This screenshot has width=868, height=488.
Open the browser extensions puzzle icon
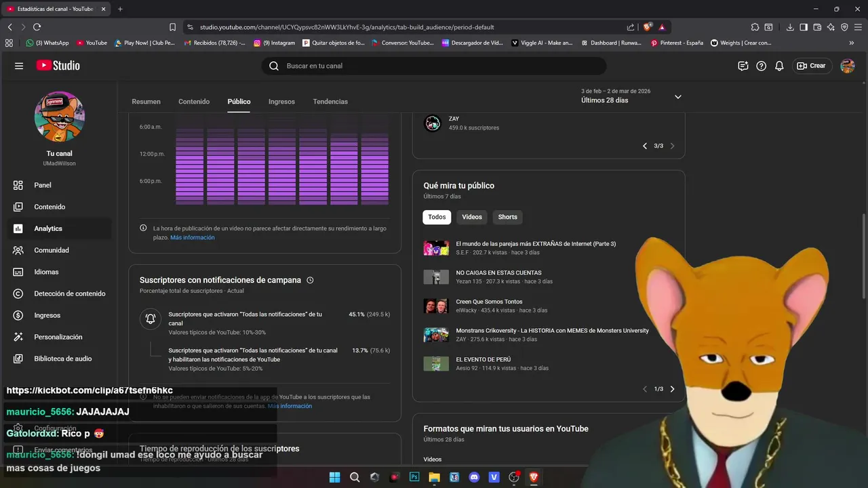[x=755, y=27]
